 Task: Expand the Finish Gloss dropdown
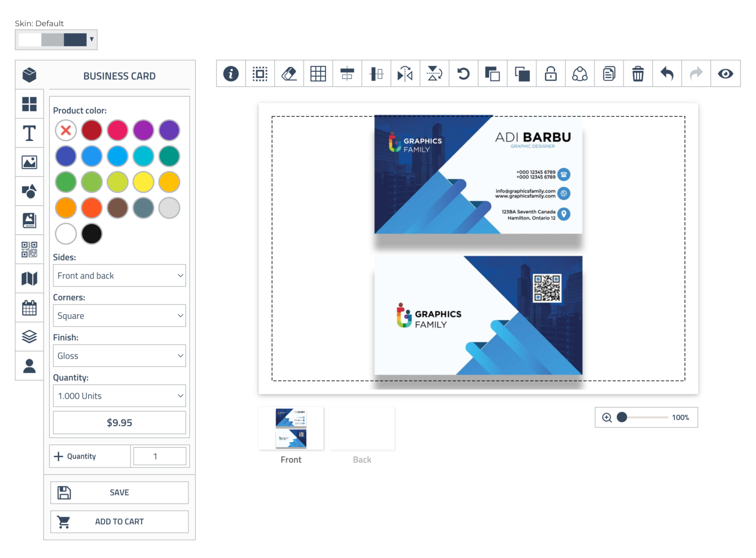[120, 356]
